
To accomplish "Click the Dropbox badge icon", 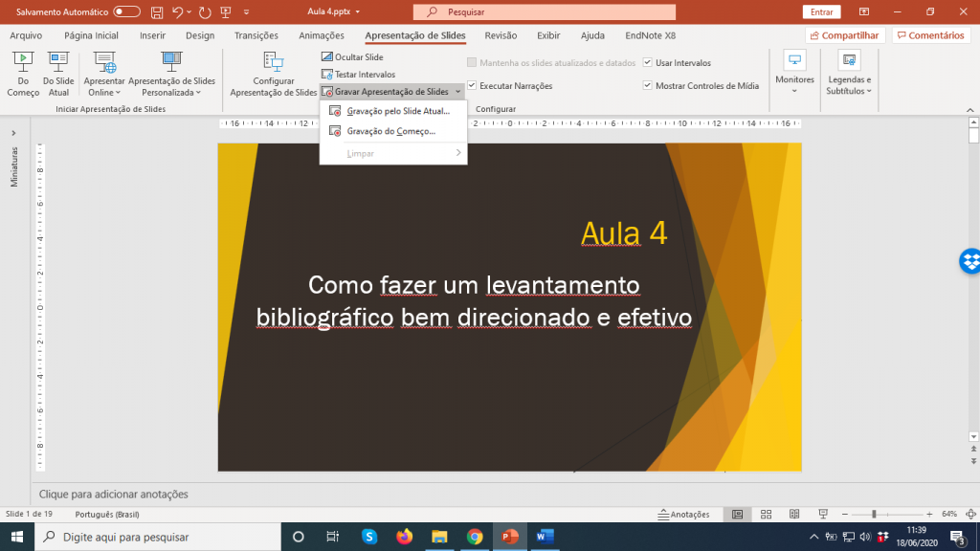I will 969,261.
